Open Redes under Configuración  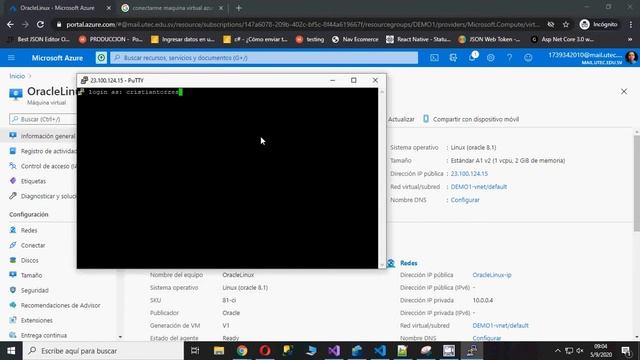(x=29, y=230)
